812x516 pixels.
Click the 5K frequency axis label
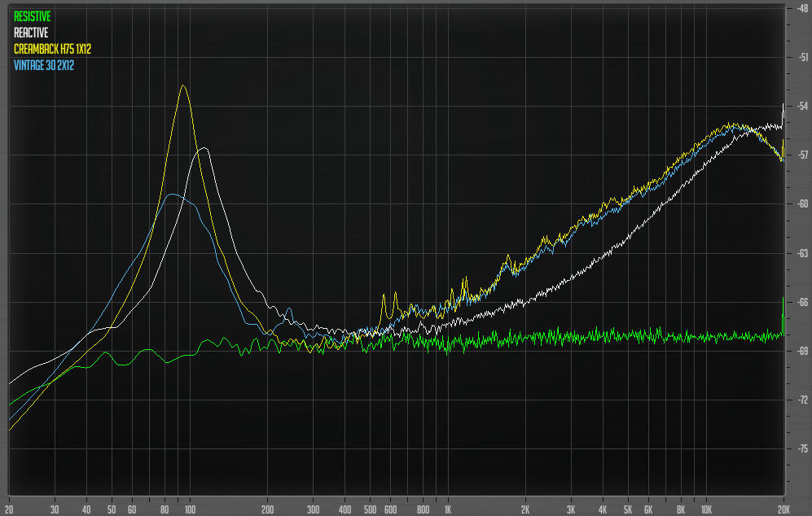click(628, 509)
